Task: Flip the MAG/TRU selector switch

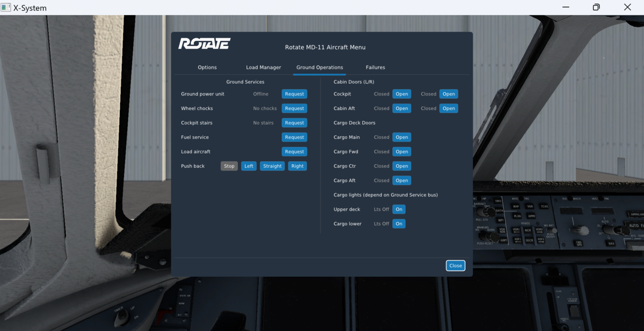Action: coord(521,198)
